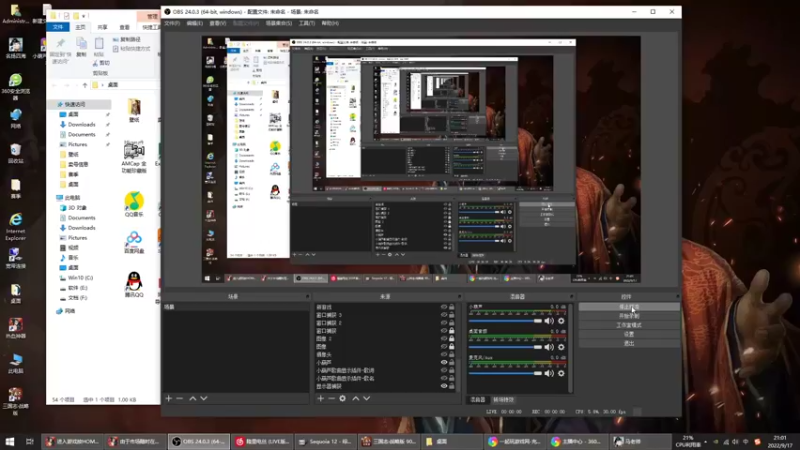Click the Copy icon in Explorer ribbon
The height and width of the screenshot is (450, 800).
81,47
